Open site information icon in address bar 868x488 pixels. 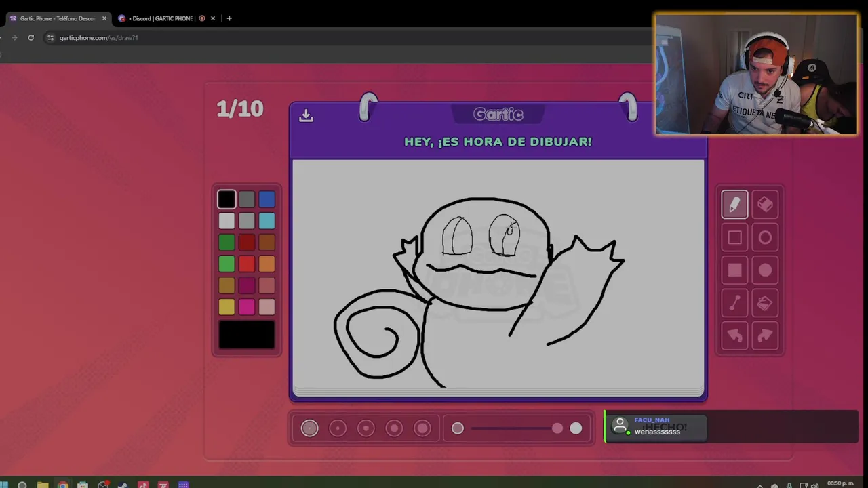(50, 37)
